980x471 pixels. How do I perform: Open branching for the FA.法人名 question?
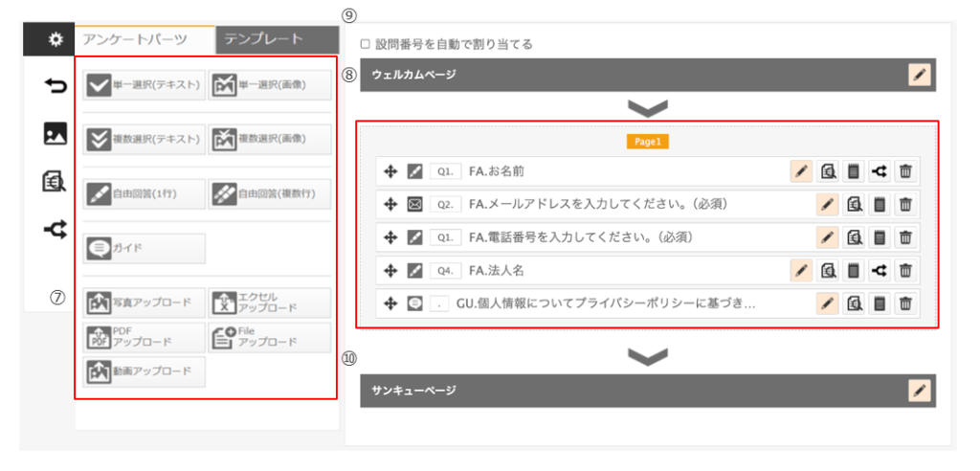coord(880,271)
